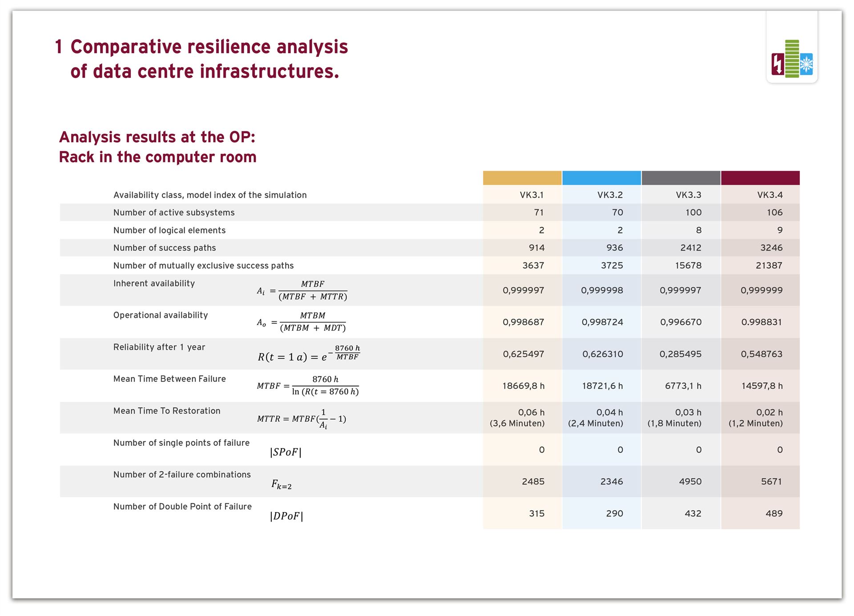Click the MTBF value 18669,8 h

[524, 386]
